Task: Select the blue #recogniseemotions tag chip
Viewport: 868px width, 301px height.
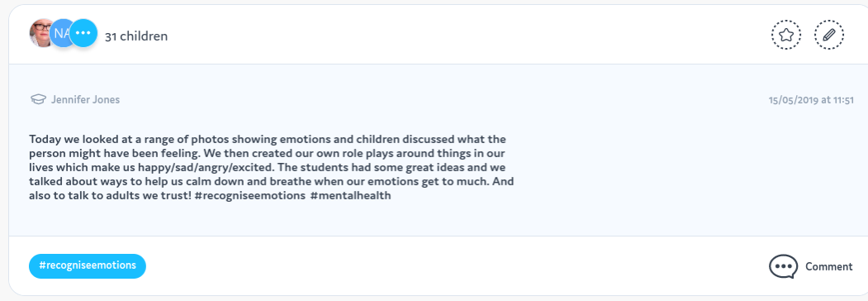Action: 88,266
